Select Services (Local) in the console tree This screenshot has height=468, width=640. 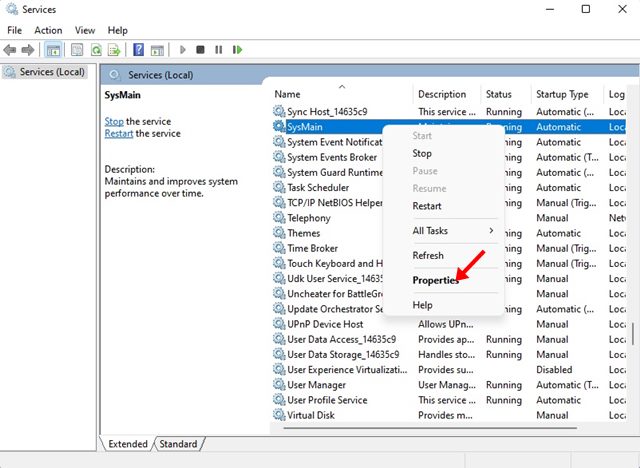click(x=45, y=72)
